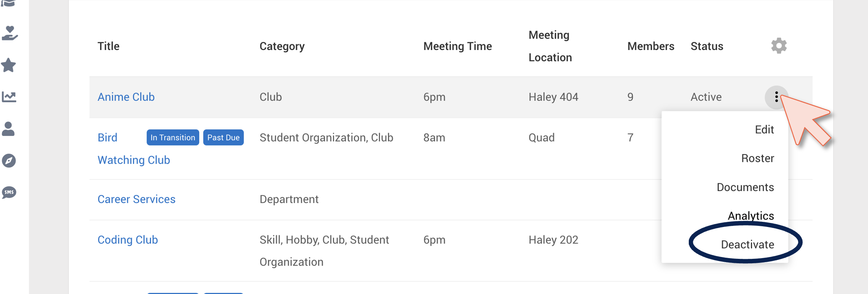Click the Past Due badge
Image resolution: width=868 pixels, height=294 pixels.
tap(223, 138)
